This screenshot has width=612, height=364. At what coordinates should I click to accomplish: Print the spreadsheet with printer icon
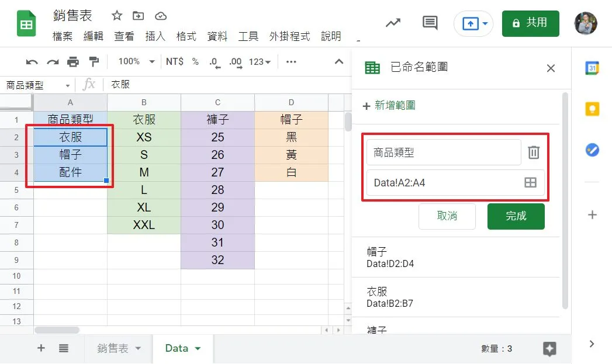pyautogui.click(x=73, y=62)
